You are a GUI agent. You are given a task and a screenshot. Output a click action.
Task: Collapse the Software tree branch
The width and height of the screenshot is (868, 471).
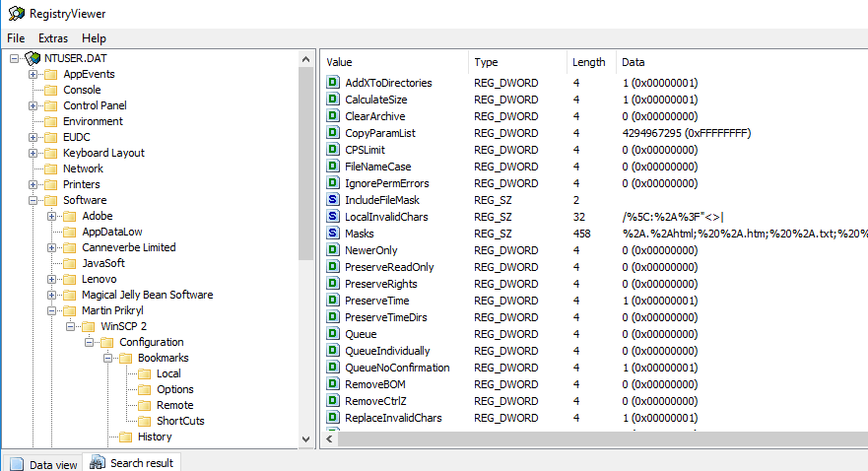point(33,200)
